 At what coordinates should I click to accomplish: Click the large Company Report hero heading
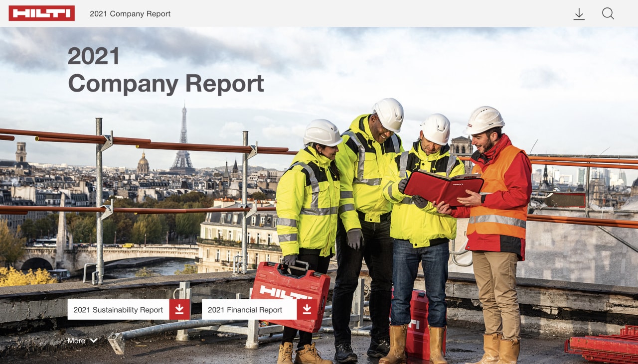(x=166, y=83)
